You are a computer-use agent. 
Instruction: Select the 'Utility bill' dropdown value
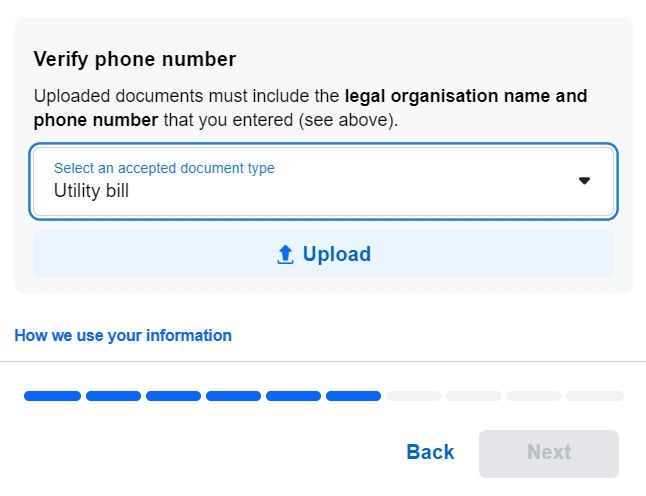[x=92, y=190]
